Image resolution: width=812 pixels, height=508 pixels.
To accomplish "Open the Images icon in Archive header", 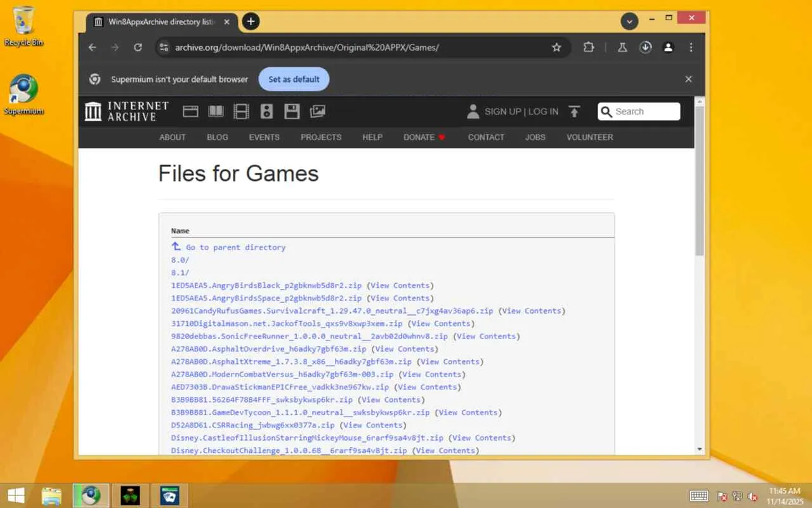I will point(317,112).
